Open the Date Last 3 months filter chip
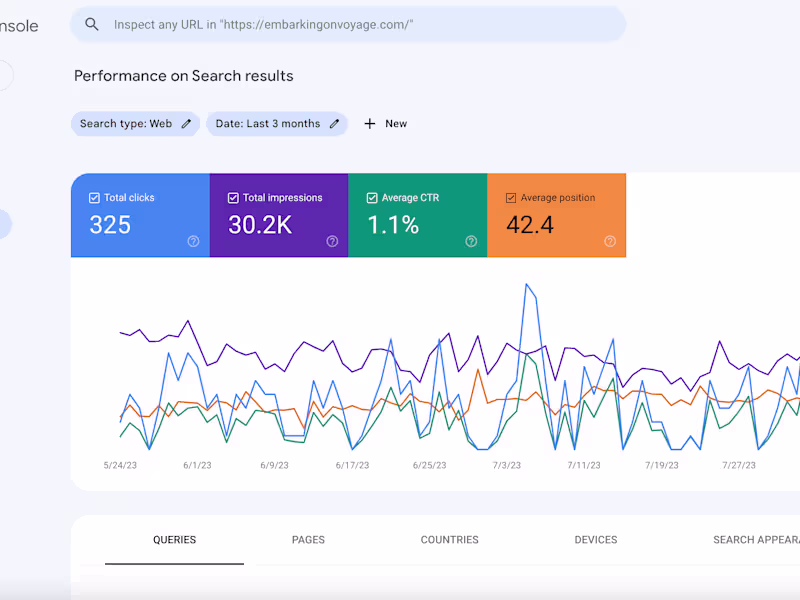Image resolution: width=800 pixels, height=600 pixels. click(x=270, y=123)
